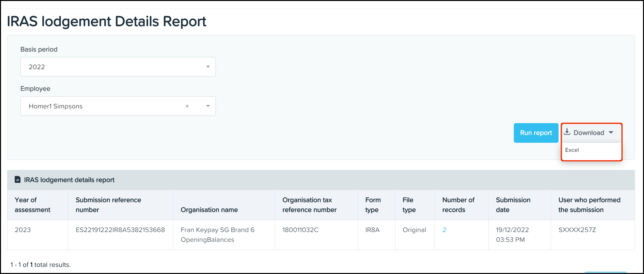The height and width of the screenshot is (274, 644).
Task: Expand the Employee dropdown arrow
Action: (208, 106)
